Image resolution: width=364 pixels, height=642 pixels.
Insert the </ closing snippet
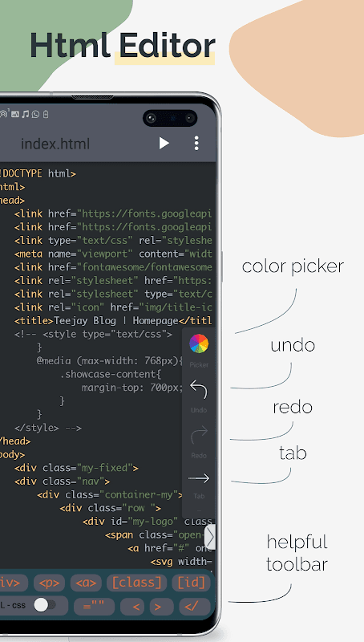pyautogui.click(x=195, y=607)
